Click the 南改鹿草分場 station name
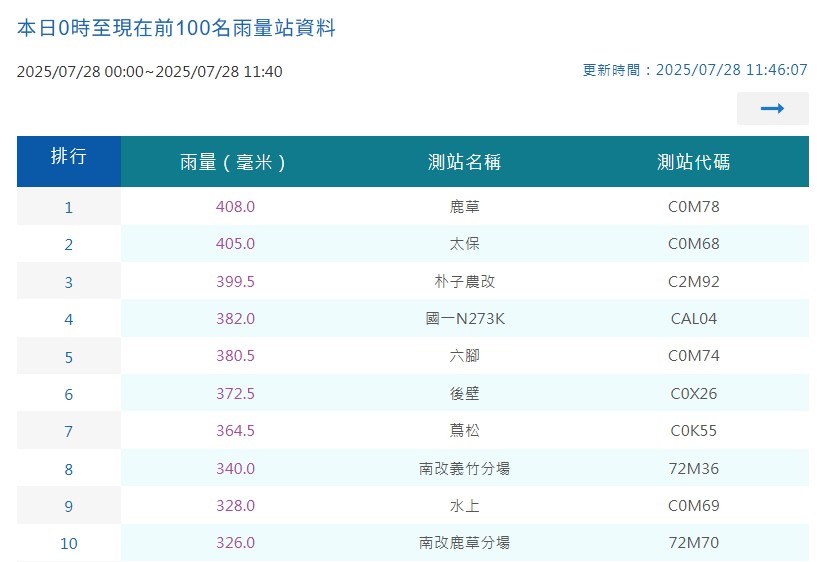817x562 pixels. coord(464,543)
